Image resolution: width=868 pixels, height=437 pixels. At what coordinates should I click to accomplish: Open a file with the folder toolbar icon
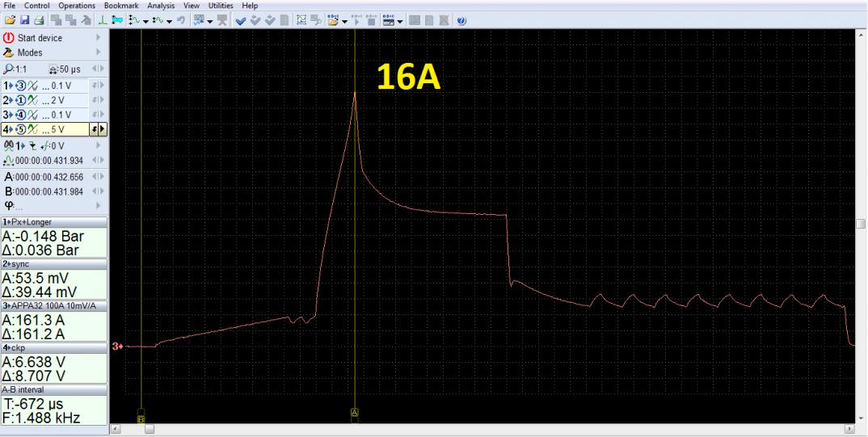(10, 20)
